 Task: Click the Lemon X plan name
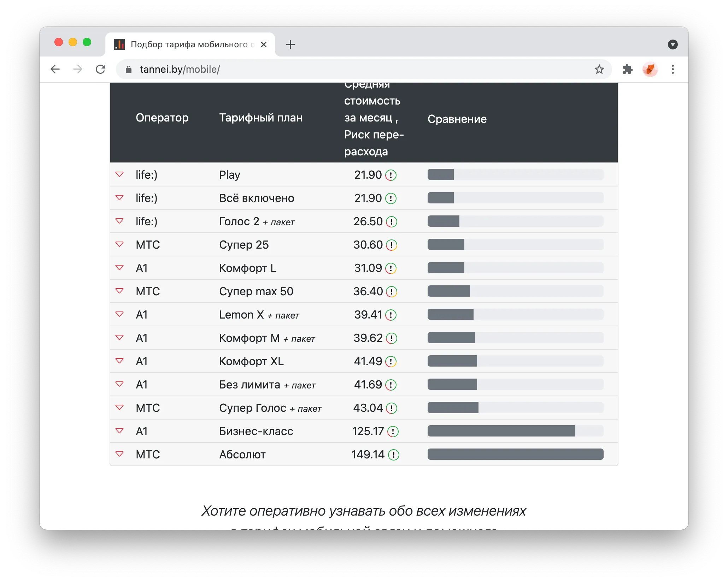point(241,315)
